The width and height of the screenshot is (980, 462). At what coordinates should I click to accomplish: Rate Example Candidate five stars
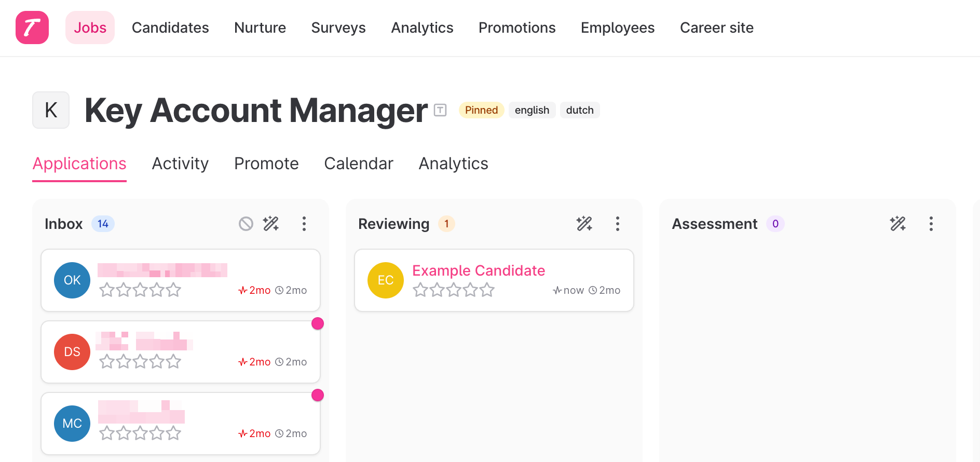(x=487, y=290)
